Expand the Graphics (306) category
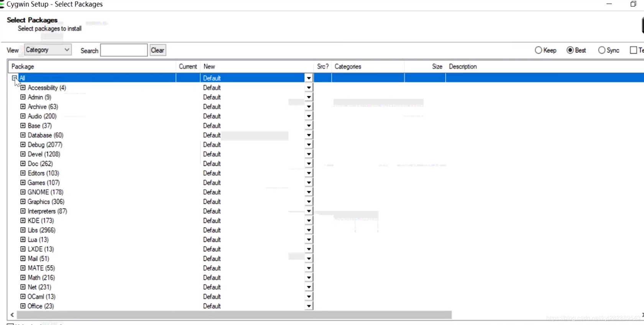This screenshot has height=325, width=644. coord(23,201)
